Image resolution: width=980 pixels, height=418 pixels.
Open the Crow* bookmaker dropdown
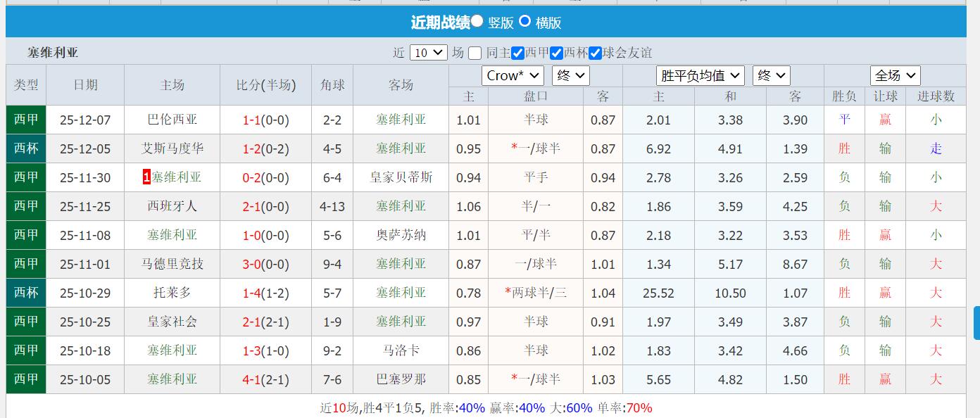(512, 75)
